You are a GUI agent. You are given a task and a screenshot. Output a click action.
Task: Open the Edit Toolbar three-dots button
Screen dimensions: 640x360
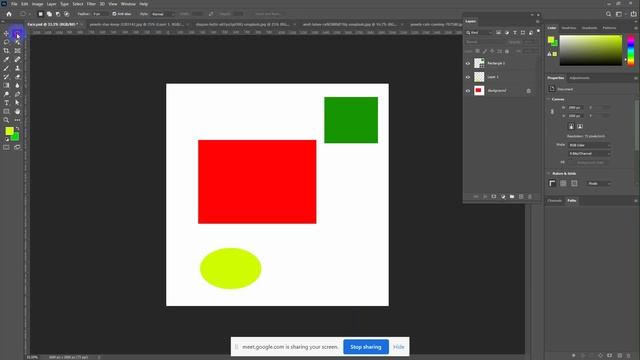click(17, 120)
